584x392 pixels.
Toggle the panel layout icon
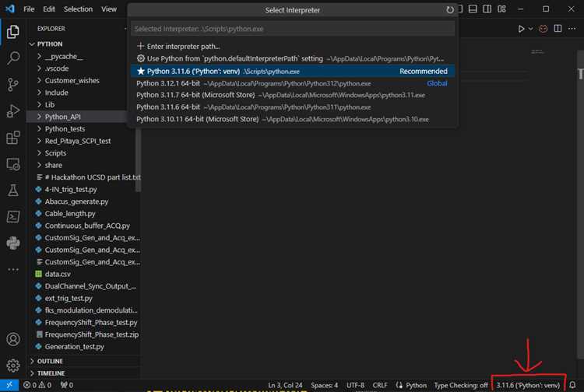pyautogui.click(x=473, y=9)
